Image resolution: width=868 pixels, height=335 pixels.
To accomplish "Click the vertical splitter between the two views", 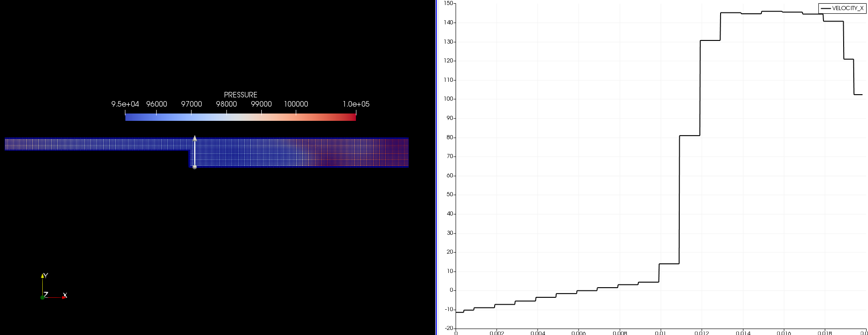I will pyautogui.click(x=436, y=167).
